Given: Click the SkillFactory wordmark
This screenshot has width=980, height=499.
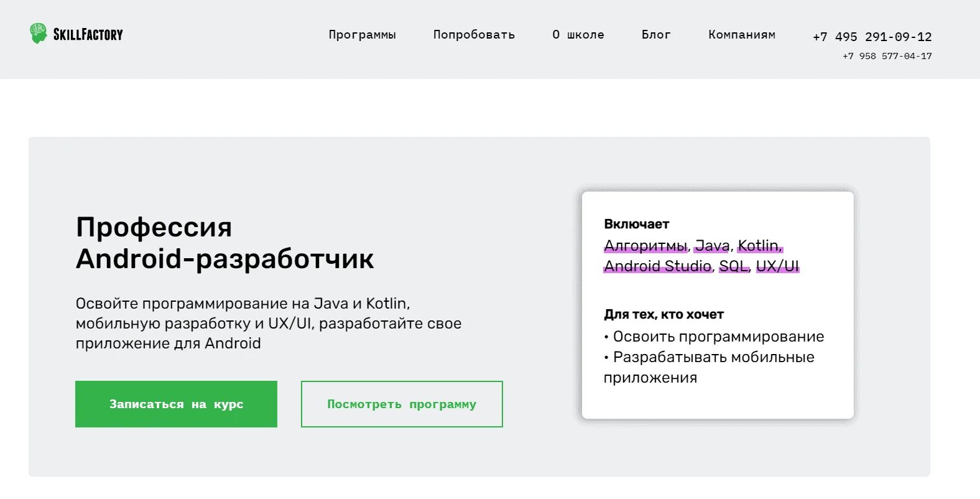Looking at the screenshot, I should pos(88,34).
